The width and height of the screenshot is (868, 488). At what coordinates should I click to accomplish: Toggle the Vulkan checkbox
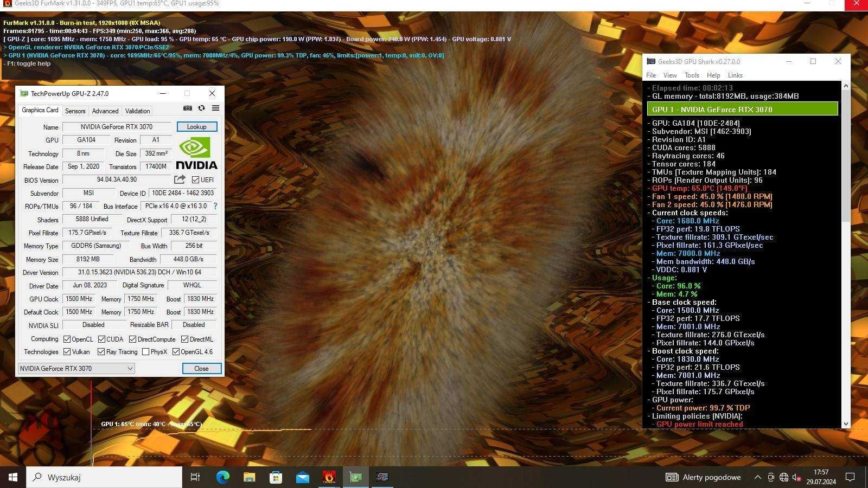pos(67,352)
